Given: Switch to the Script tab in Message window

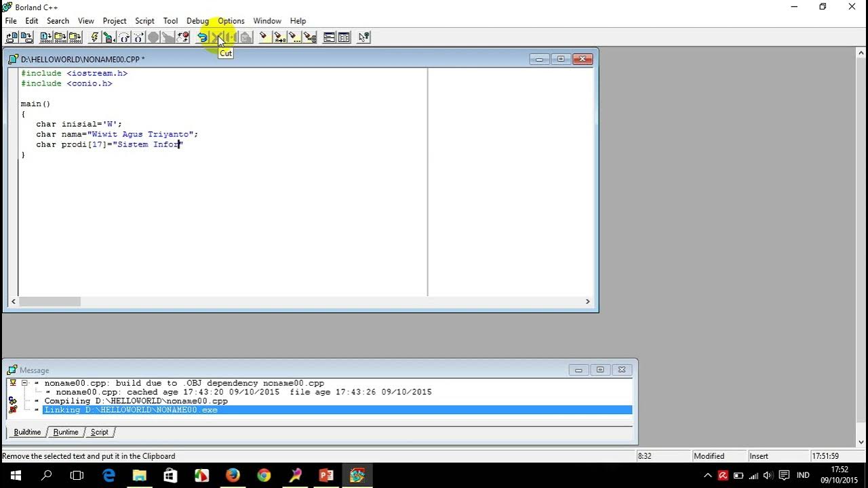Looking at the screenshot, I should point(100,432).
